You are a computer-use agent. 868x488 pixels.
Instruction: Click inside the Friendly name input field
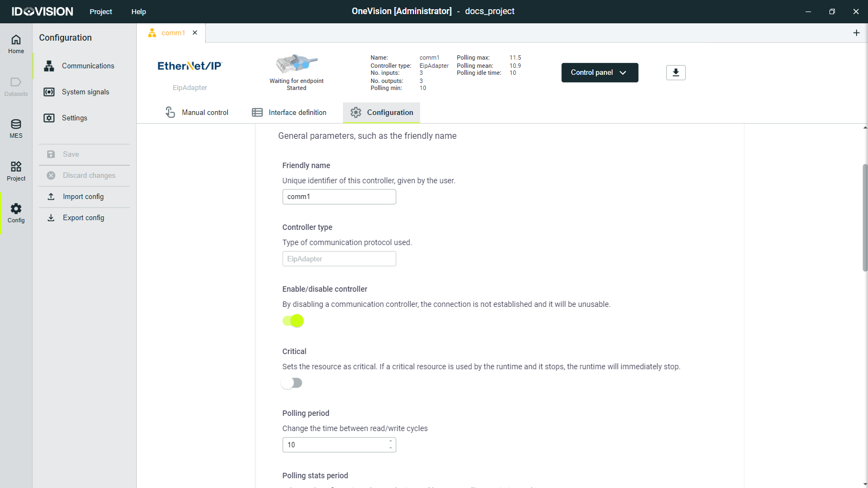(x=339, y=196)
